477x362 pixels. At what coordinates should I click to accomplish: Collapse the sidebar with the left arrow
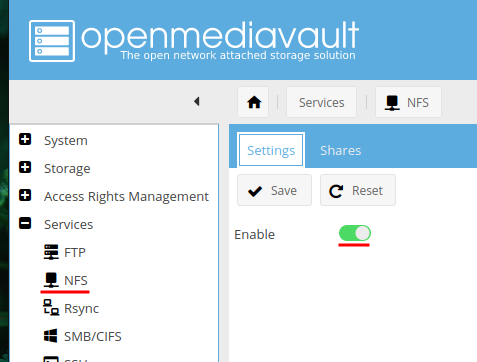(x=197, y=101)
